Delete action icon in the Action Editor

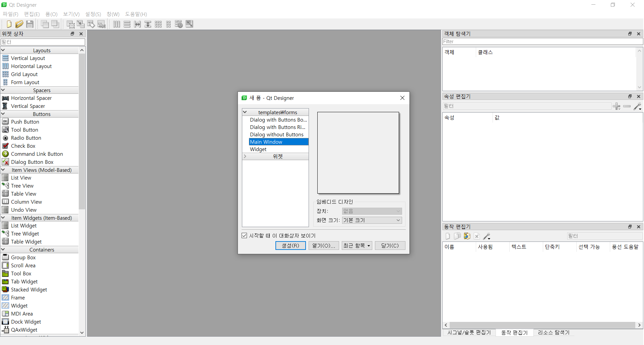tap(477, 236)
